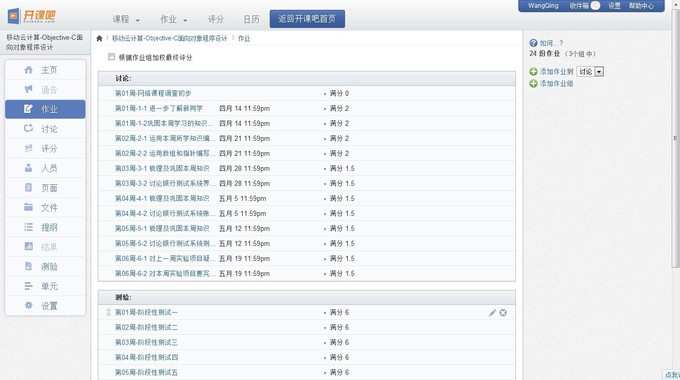
Task: Click the 文件 folder sidebar icon
Action: coord(28,207)
